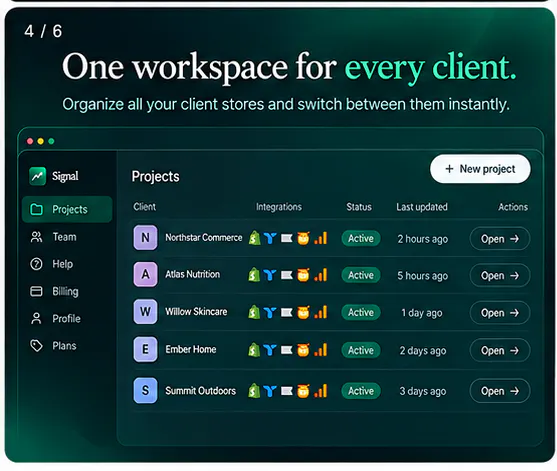Click the S avatar for Summit Outdoors
This screenshot has height=471, width=557.
coord(145,390)
